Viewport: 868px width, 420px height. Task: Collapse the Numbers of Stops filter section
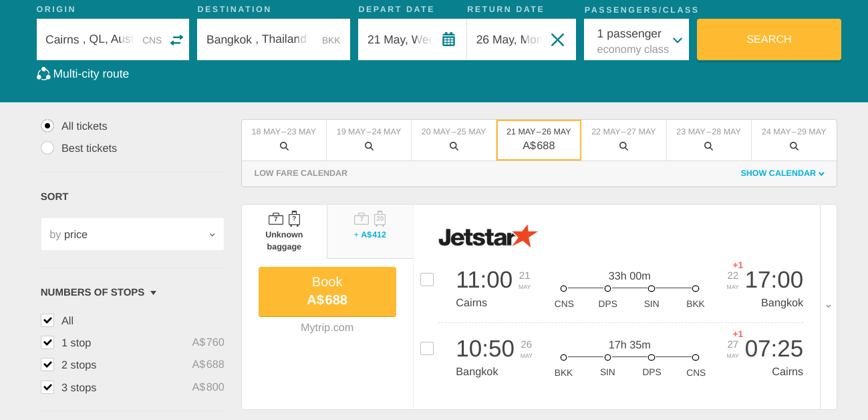tap(98, 292)
